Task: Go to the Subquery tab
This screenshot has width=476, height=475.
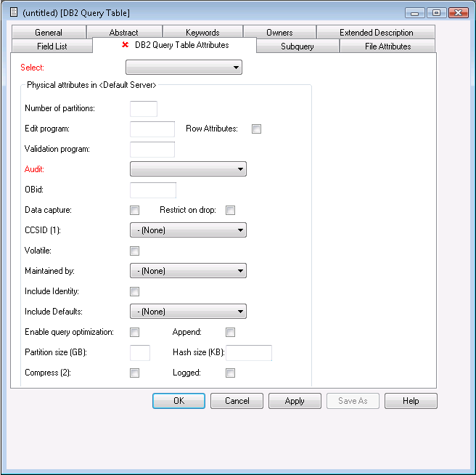Action: [x=297, y=46]
